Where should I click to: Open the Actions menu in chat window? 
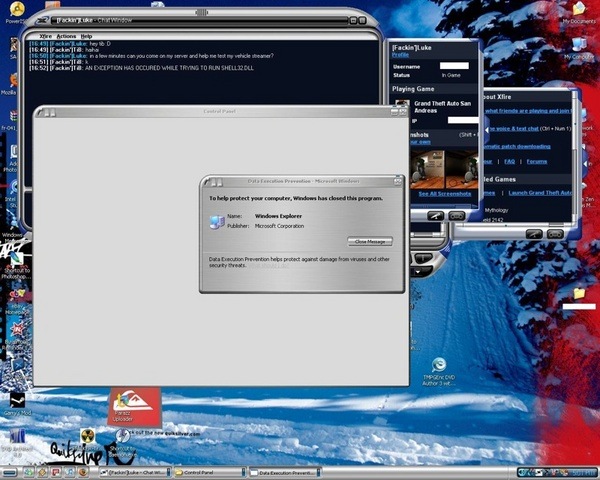(x=66, y=36)
